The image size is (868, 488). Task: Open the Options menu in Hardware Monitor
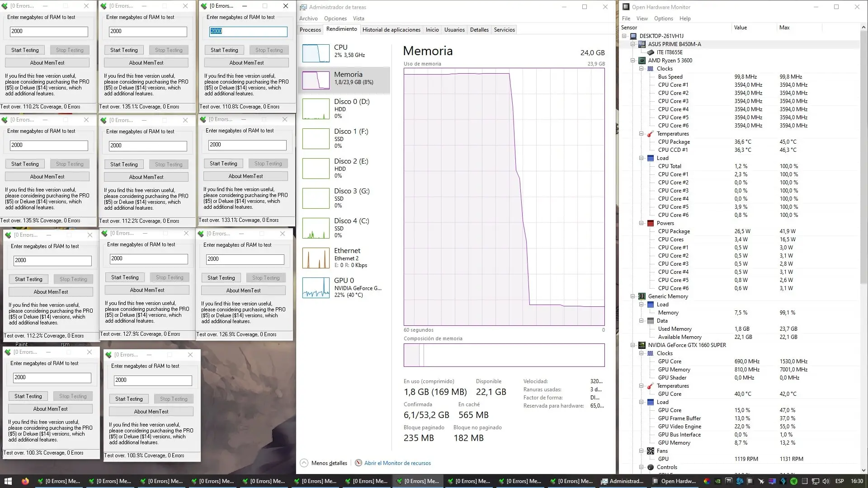click(663, 19)
